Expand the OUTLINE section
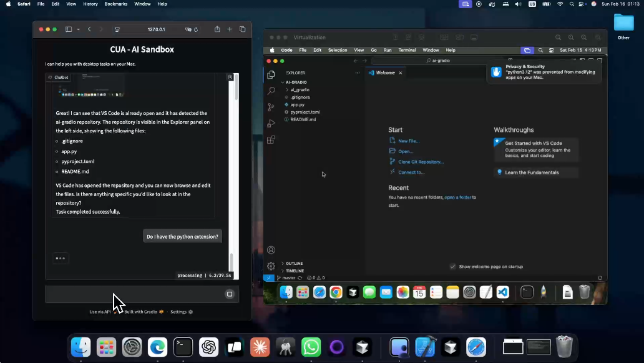Viewport: 644px width, 363px height. click(294, 264)
